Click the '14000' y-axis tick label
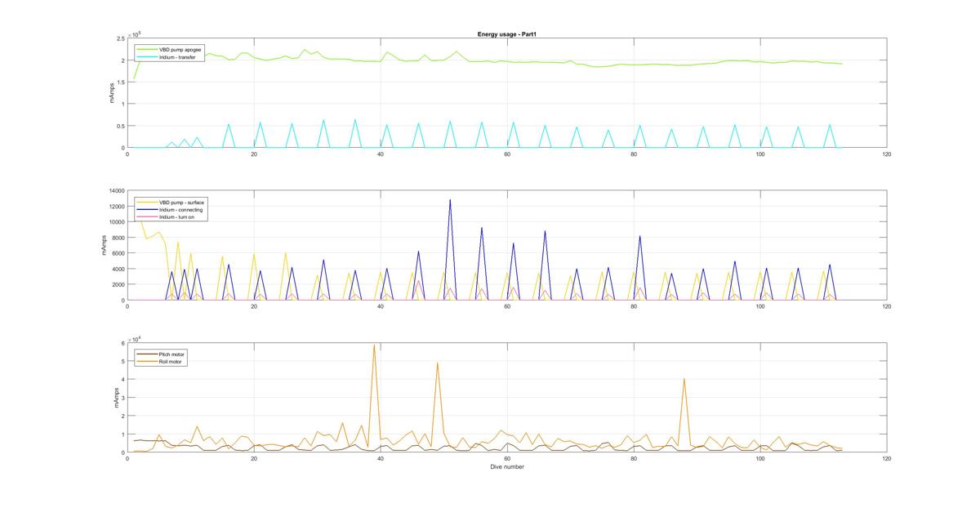The width and height of the screenshot is (980, 508). pos(115,191)
